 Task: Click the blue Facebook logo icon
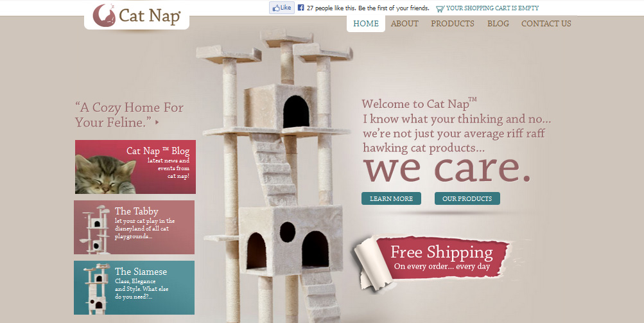[300, 8]
